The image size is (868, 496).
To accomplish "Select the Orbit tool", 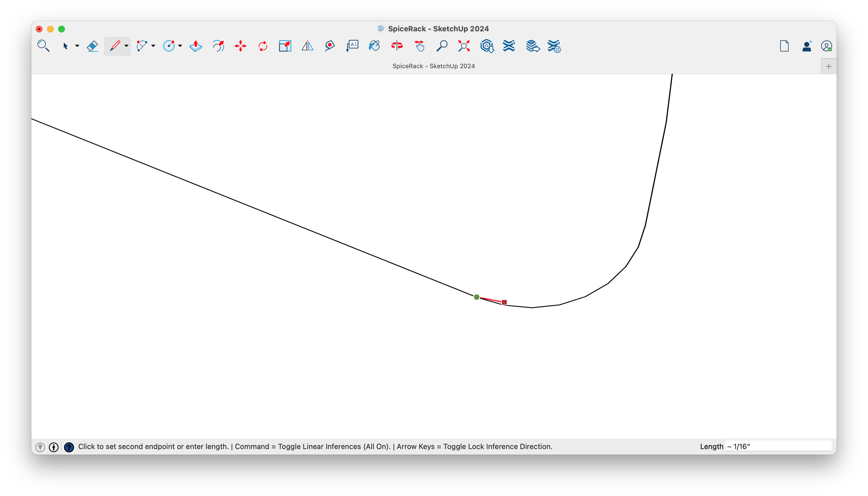I will pyautogui.click(x=397, y=46).
